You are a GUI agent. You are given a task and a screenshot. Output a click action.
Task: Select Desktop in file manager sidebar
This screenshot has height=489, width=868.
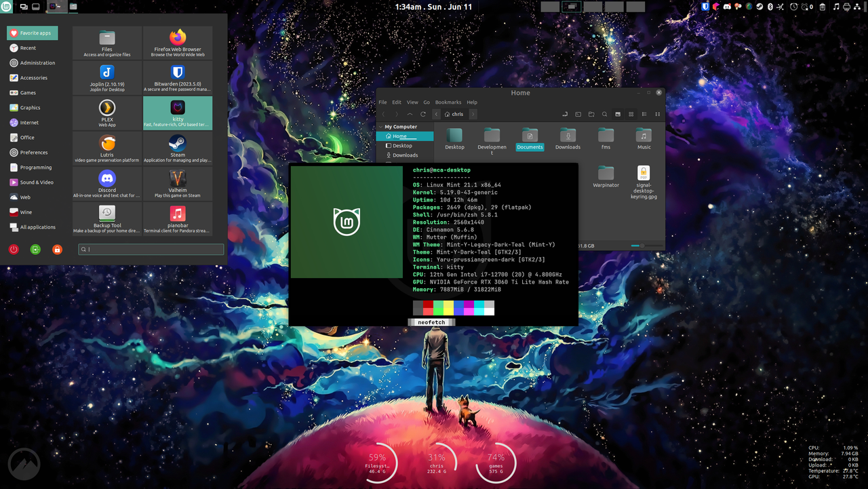(x=405, y=146)
